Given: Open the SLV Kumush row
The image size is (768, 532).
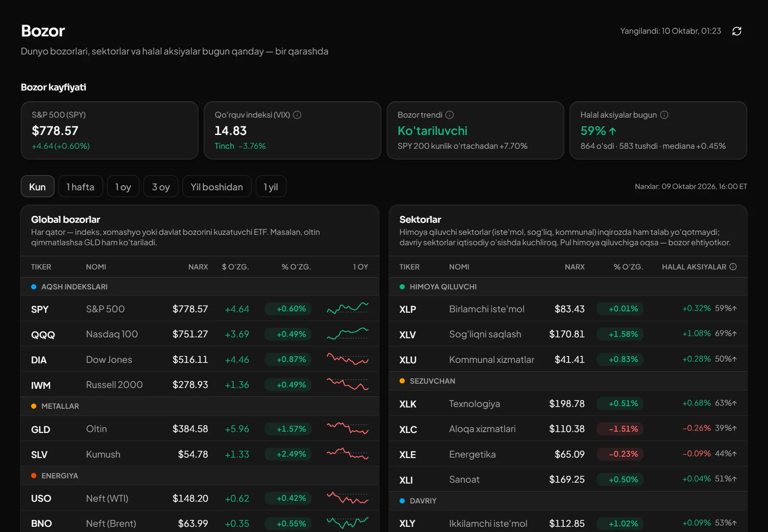Looking at the screenshot, I should 200,454.
